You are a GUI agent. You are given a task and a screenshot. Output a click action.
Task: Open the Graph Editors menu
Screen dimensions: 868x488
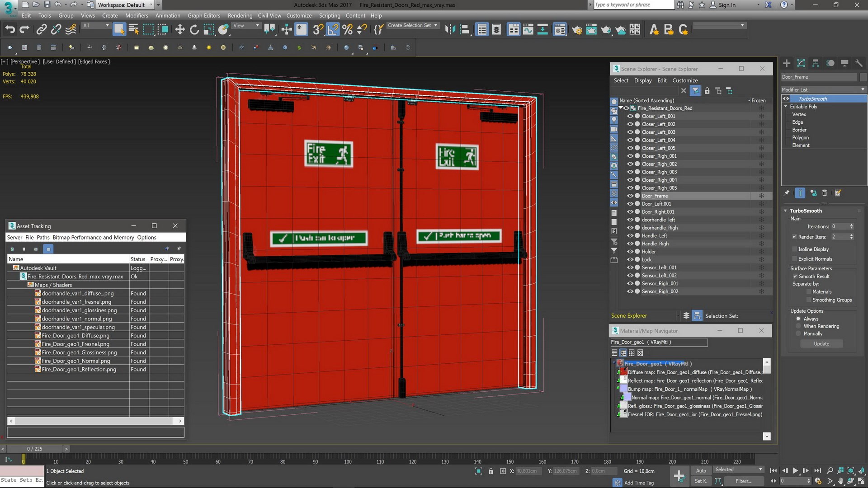(204, 15)
